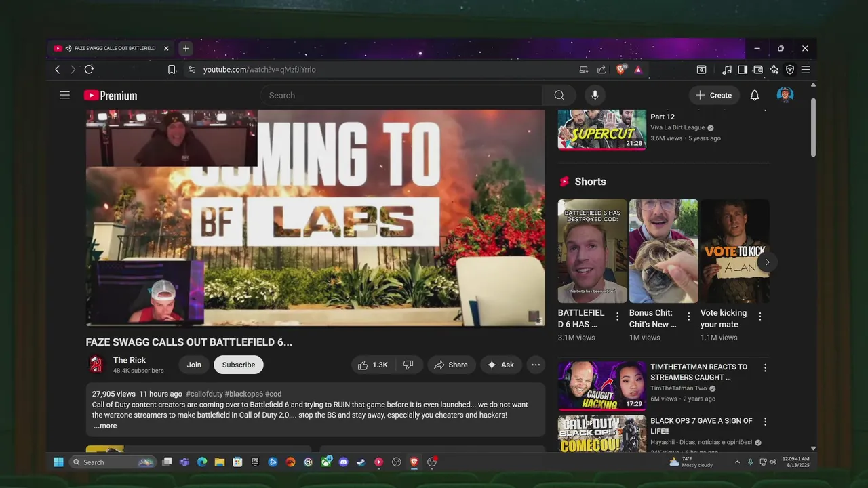Open options for BATTLEFIELD 6 HAS short

617,317
